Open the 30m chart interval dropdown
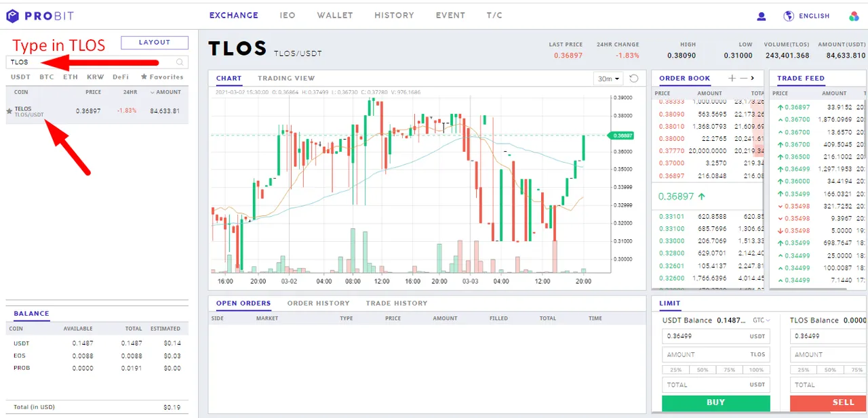Image resolution: width=868 pixels, height=418 pixels. 608,79
